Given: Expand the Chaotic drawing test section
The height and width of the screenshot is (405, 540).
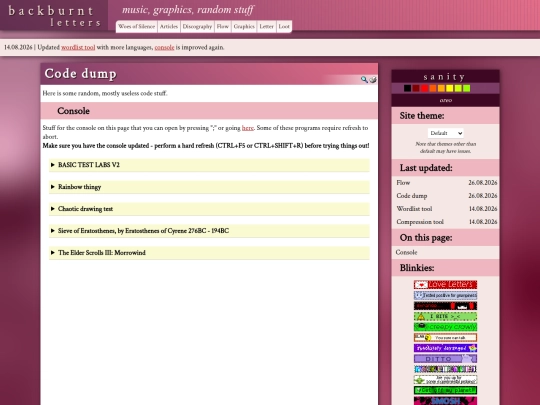Looking at the screenshot, I should (x=209, y=209).
